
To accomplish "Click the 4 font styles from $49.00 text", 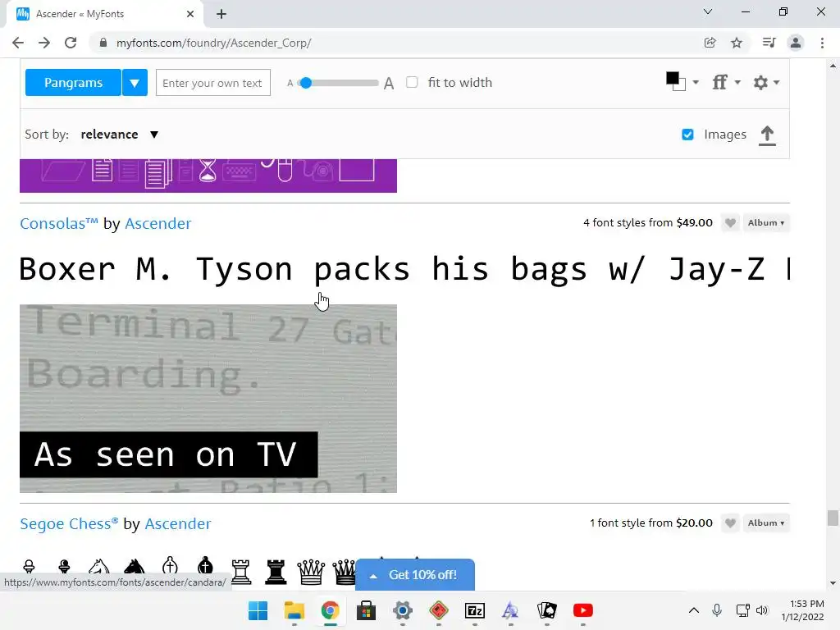I will (x=648, y=223).
